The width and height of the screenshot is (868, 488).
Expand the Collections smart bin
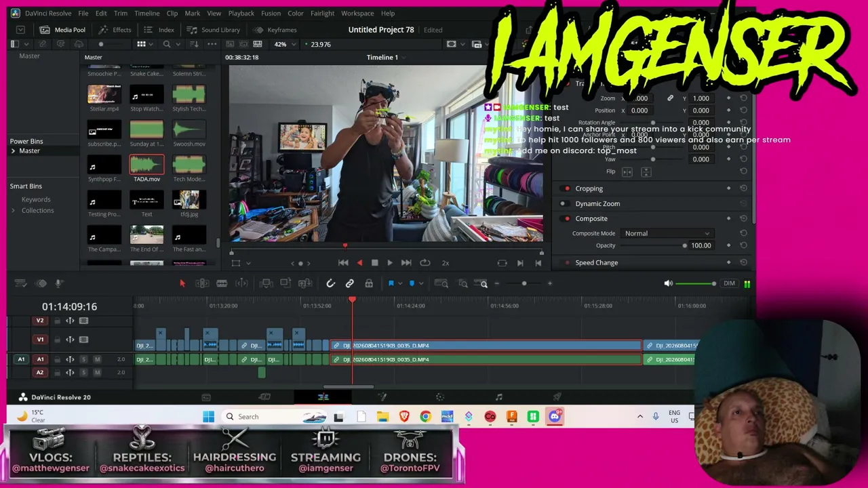(x=13, y=211)
